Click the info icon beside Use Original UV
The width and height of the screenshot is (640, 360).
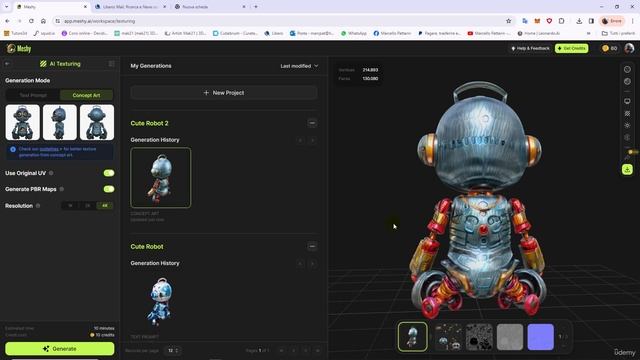pyautogui.click(x=51, y=173)
